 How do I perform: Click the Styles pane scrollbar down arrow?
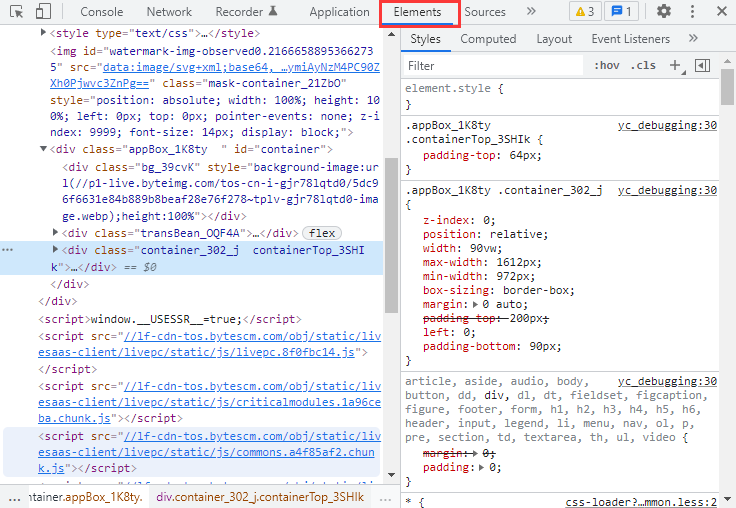[728, 499]
